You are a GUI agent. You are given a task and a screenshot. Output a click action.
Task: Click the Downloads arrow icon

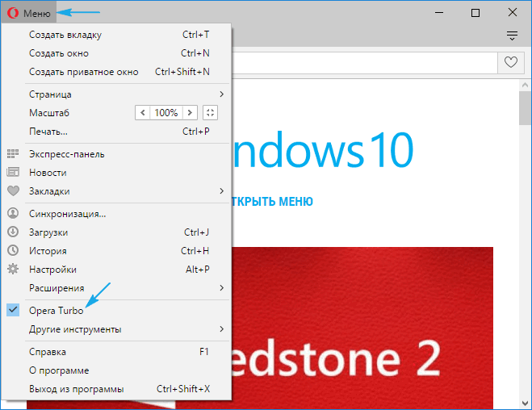click(x=13, y=232)
